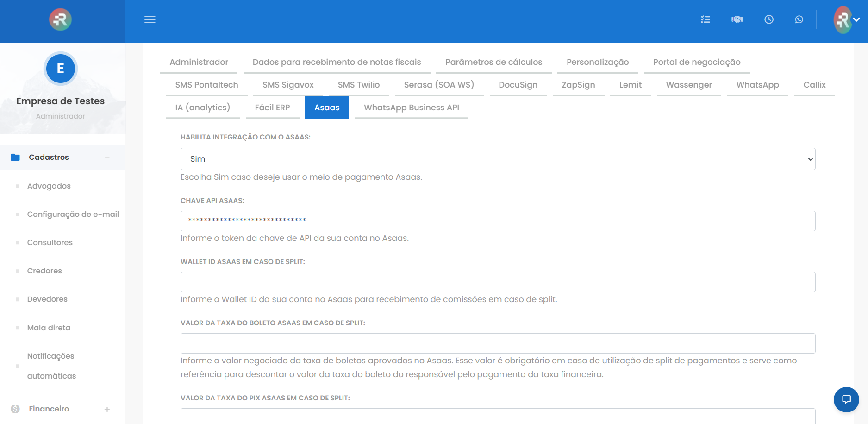Switch to the WhatsApp Business API tab
This screenshot has width=868, height=424.
tap(411, 108)
